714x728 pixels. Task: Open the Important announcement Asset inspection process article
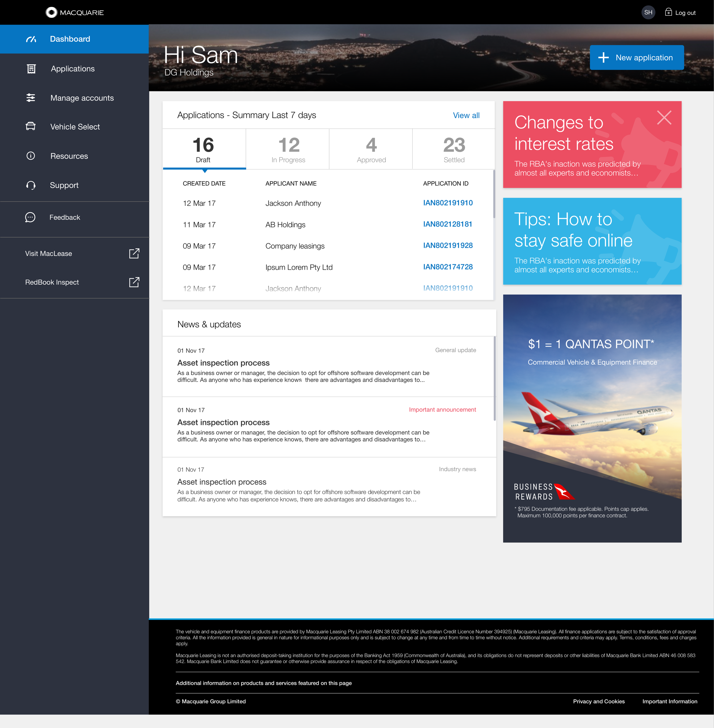[329, 427]
